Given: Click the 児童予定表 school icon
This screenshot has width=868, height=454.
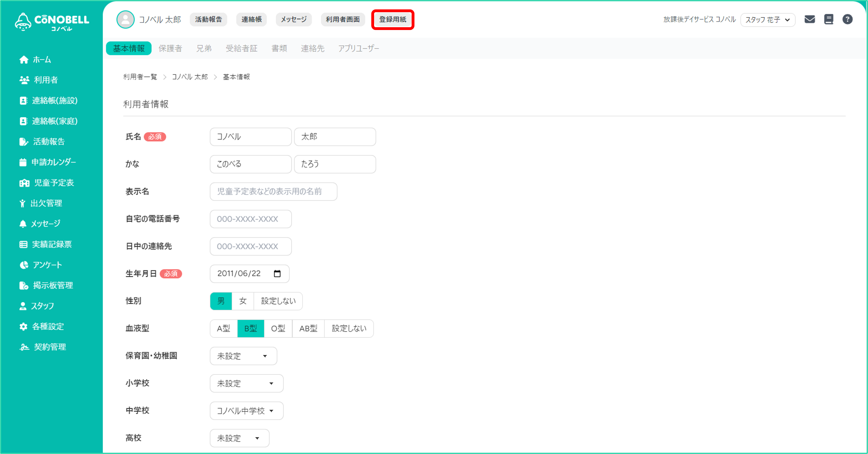Looking at the screenshot, I should pyautogui.click(x=24, y=183).
